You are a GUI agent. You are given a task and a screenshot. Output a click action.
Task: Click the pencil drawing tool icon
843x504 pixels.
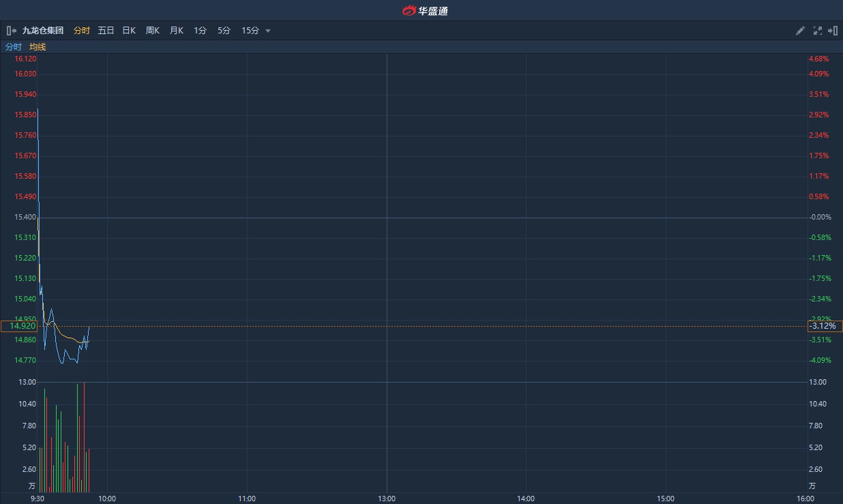coord(801,31)
